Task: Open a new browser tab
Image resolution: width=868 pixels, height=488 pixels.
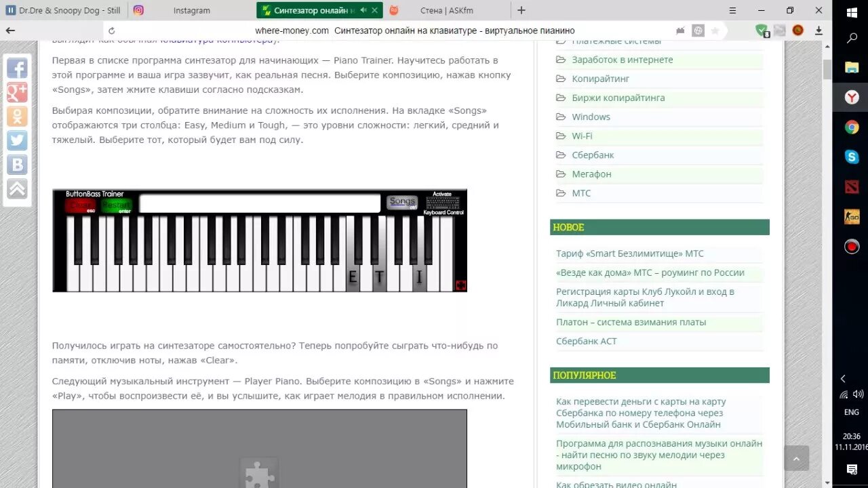Action: pyautogui.click(x=521, y=10)
